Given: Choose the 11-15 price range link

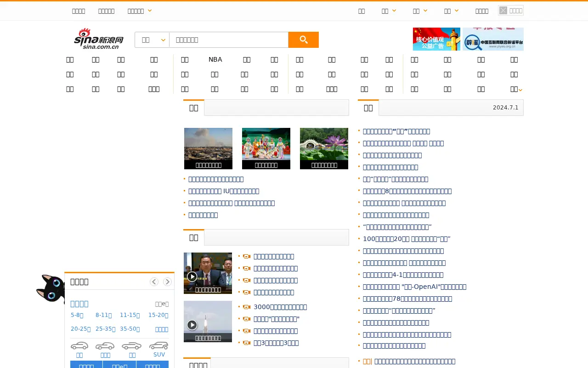Looking at the screenshot, I should [130, 315].
